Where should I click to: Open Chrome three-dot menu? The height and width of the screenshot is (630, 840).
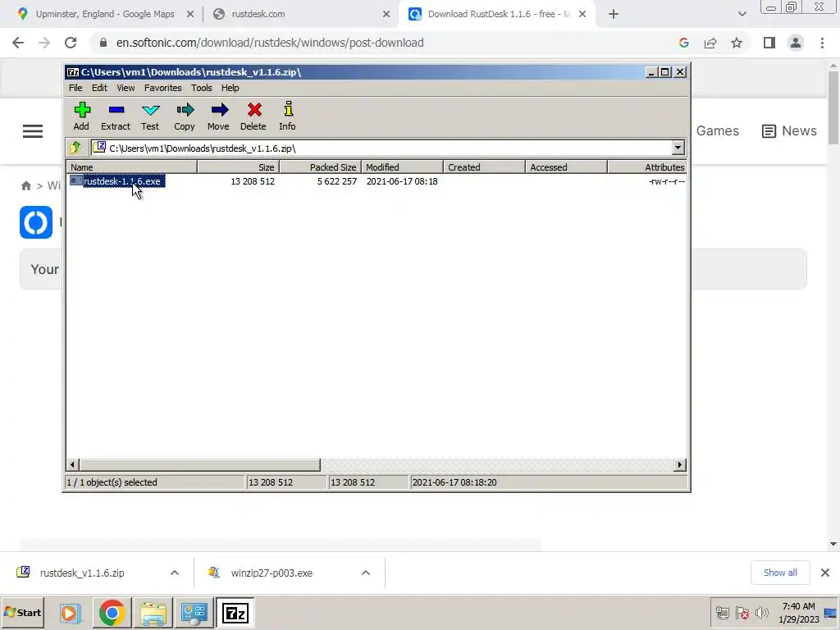tap(822, 43)
